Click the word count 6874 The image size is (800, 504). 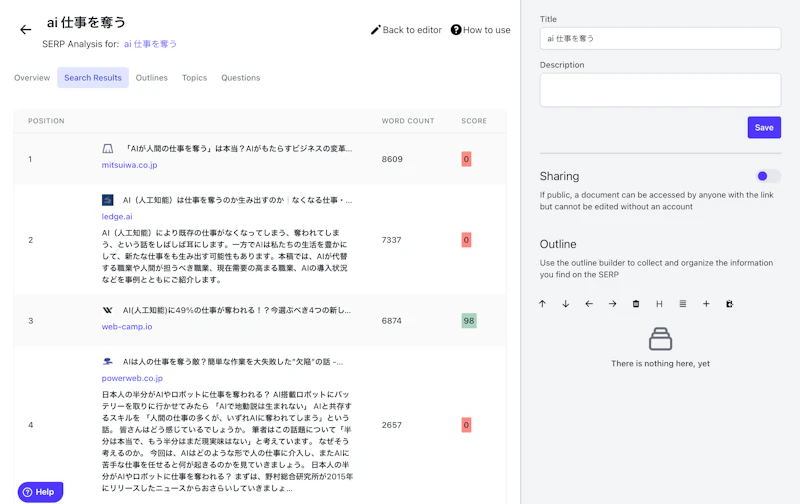pyautogui.click(x=391, y=321)
